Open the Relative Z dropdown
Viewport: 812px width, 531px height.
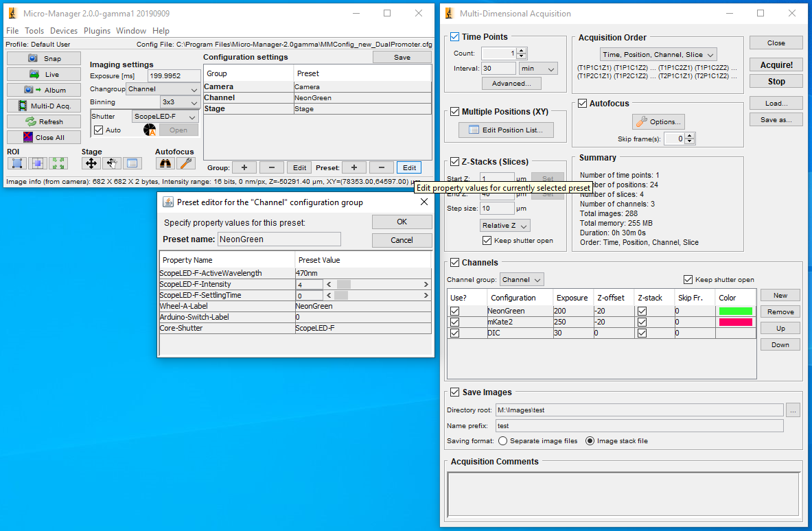coord(505,226)
